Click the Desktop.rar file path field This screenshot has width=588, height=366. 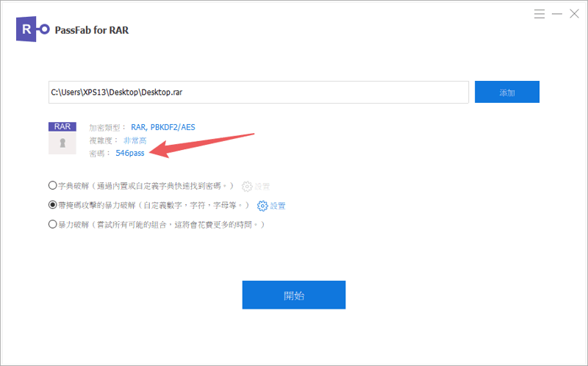[x=259, y=93]
